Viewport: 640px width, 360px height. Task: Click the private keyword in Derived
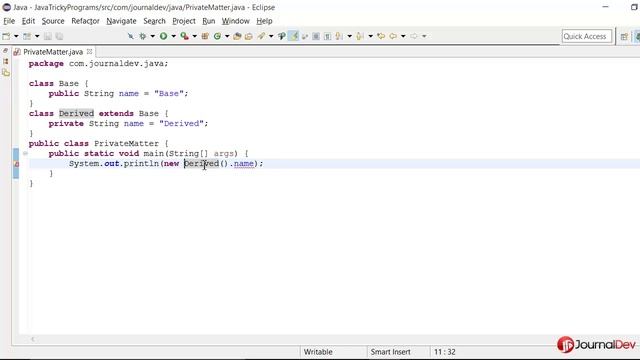click(x=66, y=124)
